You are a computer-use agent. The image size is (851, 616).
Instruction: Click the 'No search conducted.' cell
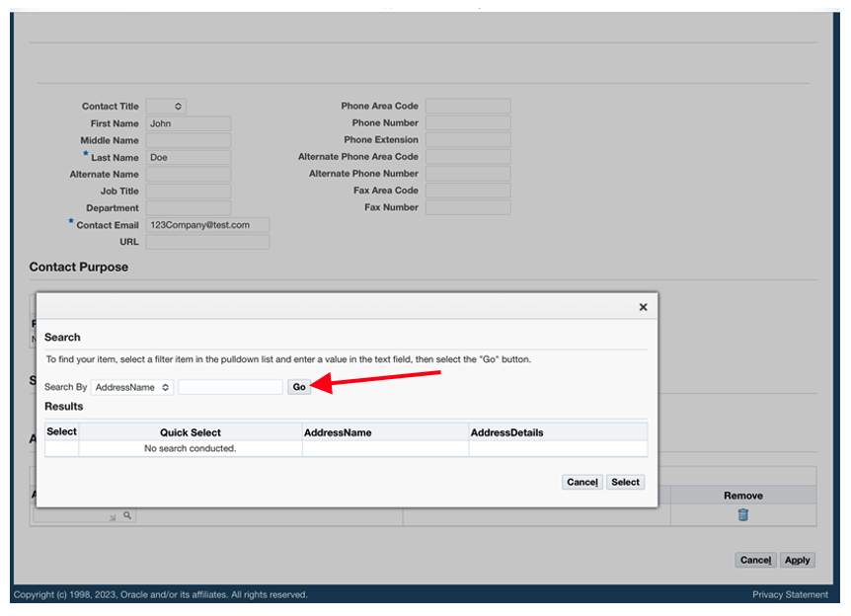pyautogui.click(x=190, y=448)
